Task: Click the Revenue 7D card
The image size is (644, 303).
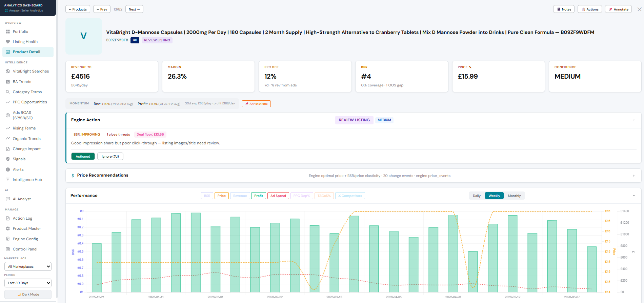Action: (112, 76)
